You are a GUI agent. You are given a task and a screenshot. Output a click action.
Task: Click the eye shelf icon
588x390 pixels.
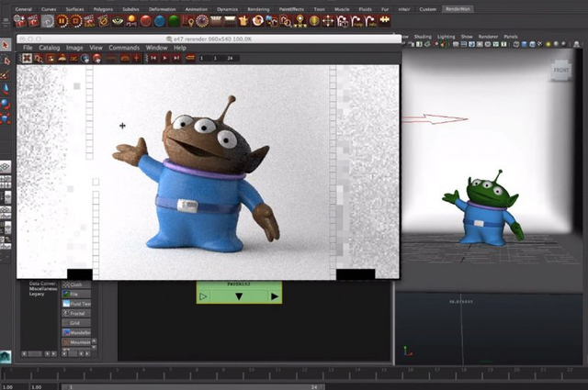pos(118,21)
